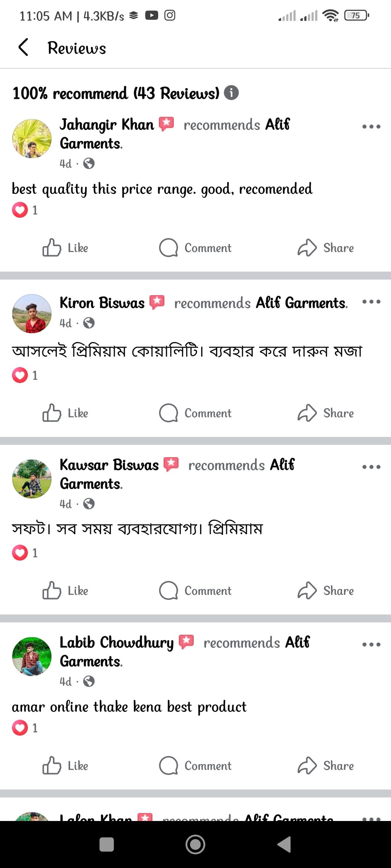Share Kawsar Biswas's review

point(326,591)
